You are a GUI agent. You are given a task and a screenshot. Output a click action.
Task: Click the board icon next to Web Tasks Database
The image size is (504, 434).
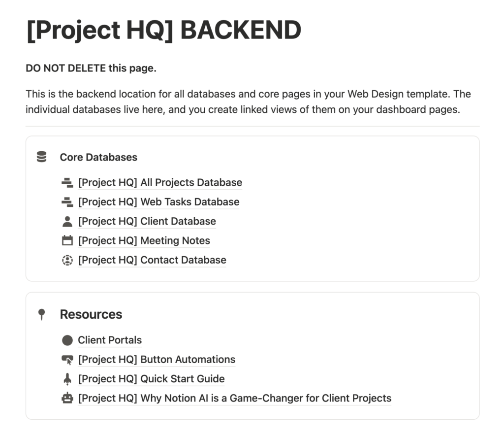(x=67, y=201)
